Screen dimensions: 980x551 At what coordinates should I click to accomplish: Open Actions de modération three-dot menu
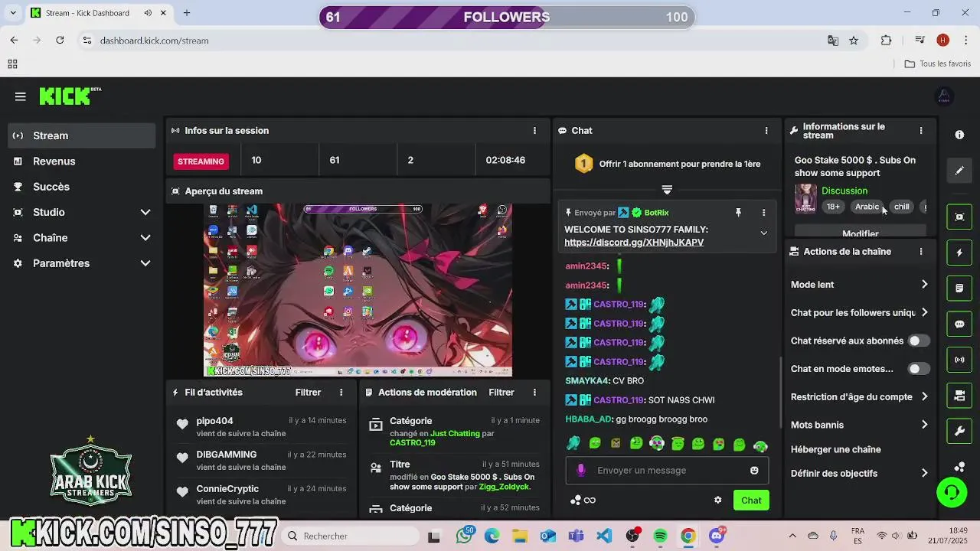coord(534,393)
